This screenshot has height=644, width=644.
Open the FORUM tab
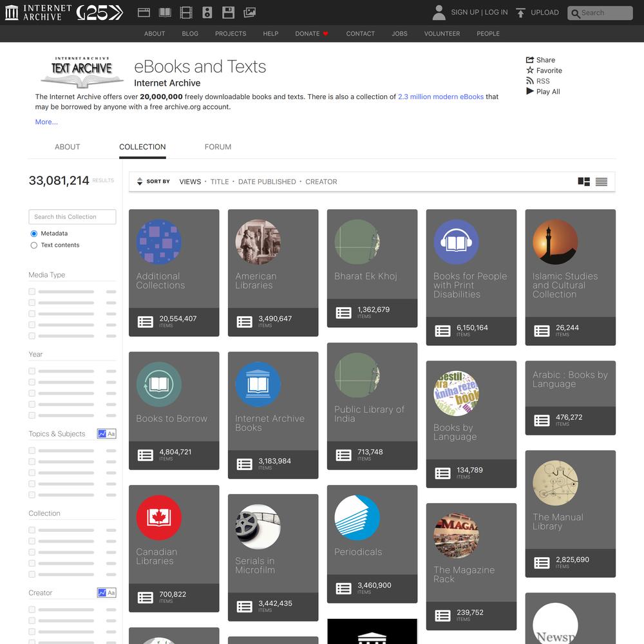coord(218,147)
